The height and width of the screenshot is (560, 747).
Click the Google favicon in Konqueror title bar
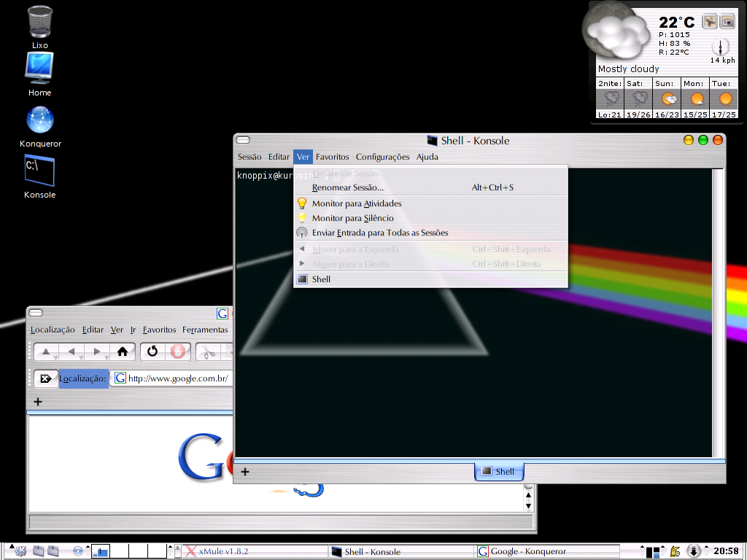click(x=222, y=314)
